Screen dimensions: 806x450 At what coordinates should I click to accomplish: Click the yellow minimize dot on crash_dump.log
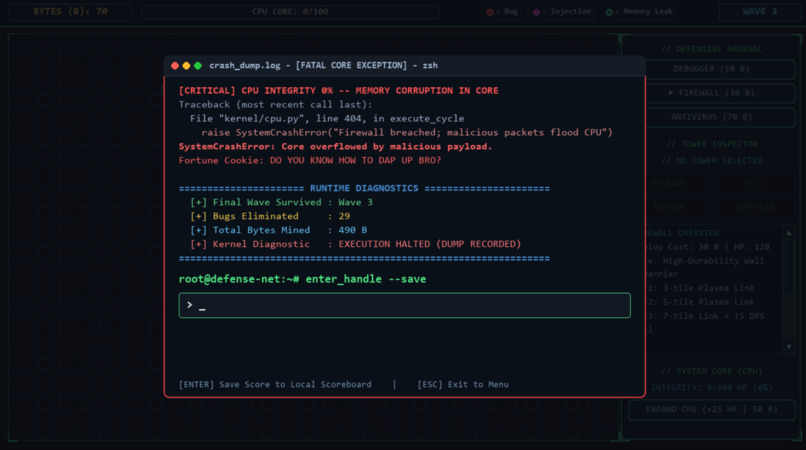(186, 65)
